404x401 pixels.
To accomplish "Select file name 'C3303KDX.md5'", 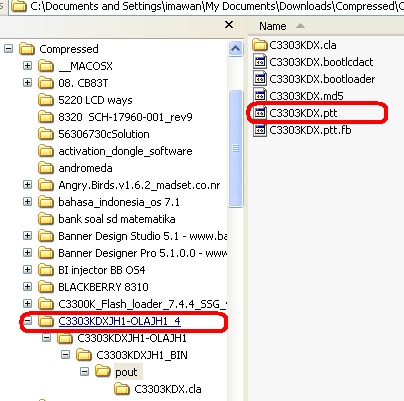I will (306, 96).
